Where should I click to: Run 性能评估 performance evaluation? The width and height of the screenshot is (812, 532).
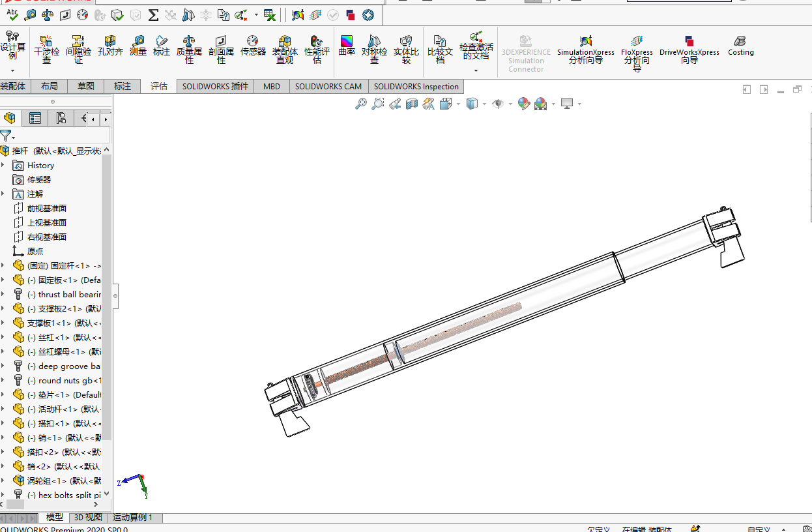(x=317, y=50)
